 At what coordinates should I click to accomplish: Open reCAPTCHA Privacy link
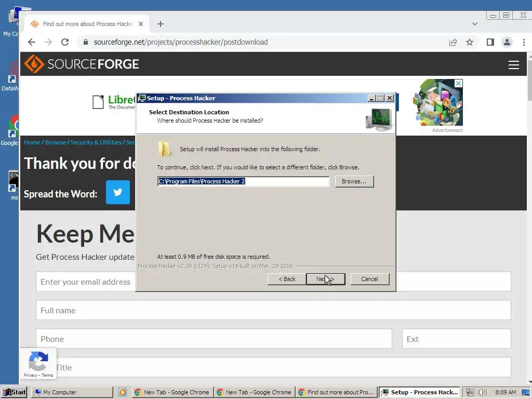(x=30, y=375)
